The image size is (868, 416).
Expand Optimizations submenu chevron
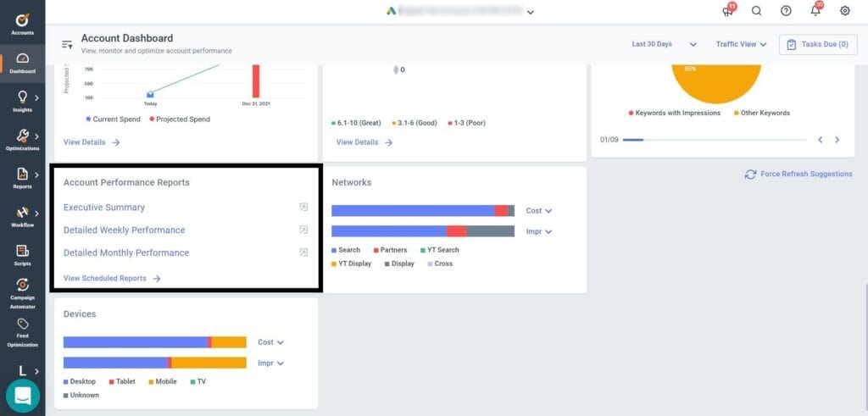(x=37, y=136)
